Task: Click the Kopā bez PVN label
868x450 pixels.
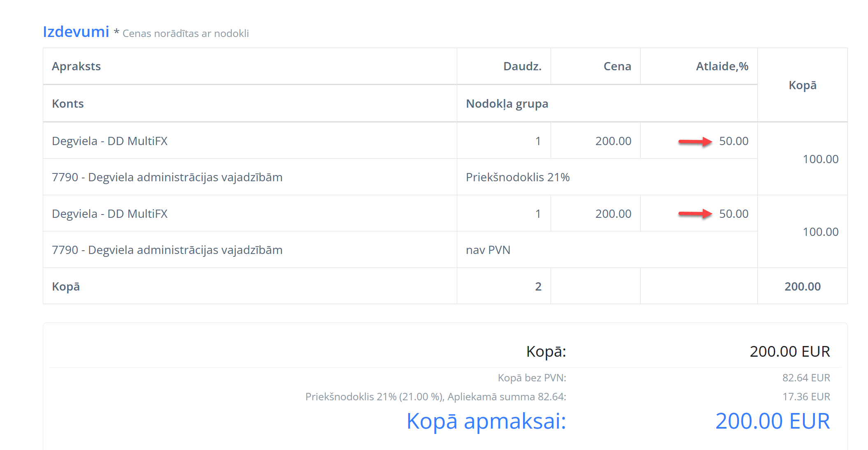Action: pos(532,378)
